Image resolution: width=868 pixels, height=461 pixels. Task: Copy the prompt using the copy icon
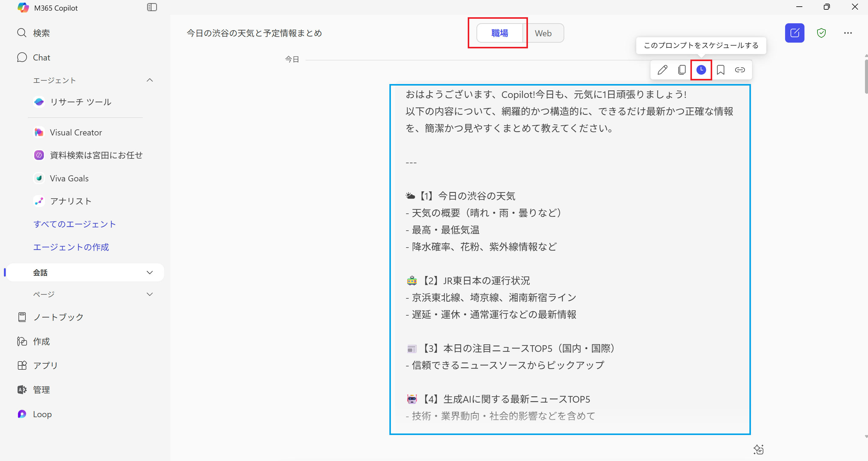(x=682, y=70)
